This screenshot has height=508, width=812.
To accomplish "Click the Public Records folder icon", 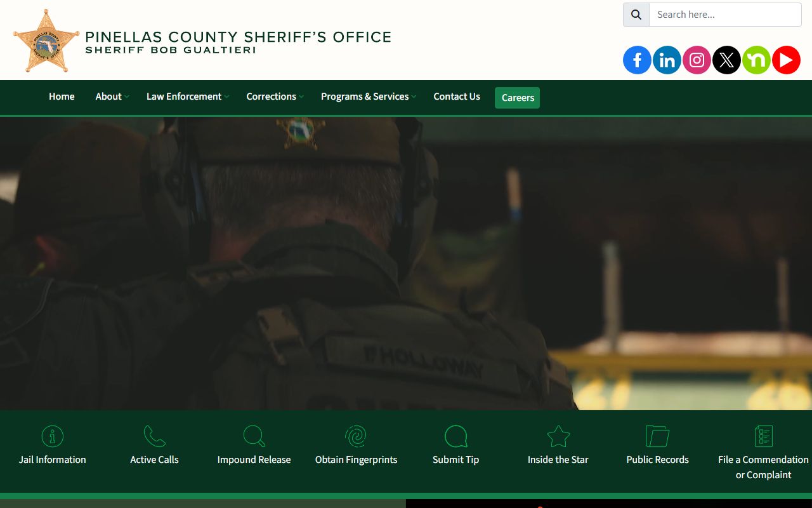I will (657, 436).
